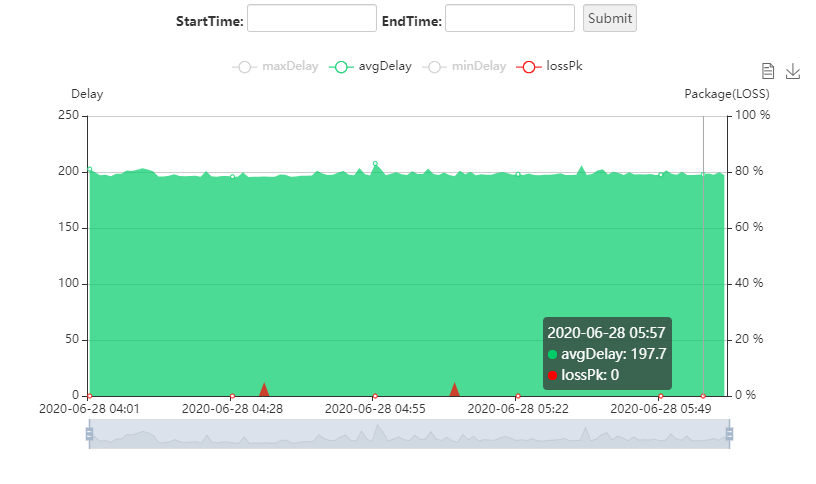The image size is (816, 484).
Task: Toggle avgDelay series in legend
Action: pos(370,67)
